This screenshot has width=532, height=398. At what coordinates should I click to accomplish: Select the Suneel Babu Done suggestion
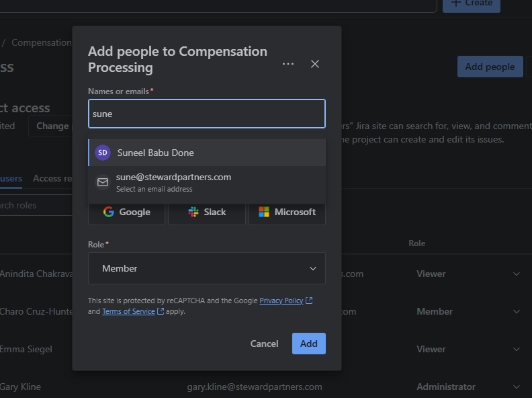[x=207, y=153]
